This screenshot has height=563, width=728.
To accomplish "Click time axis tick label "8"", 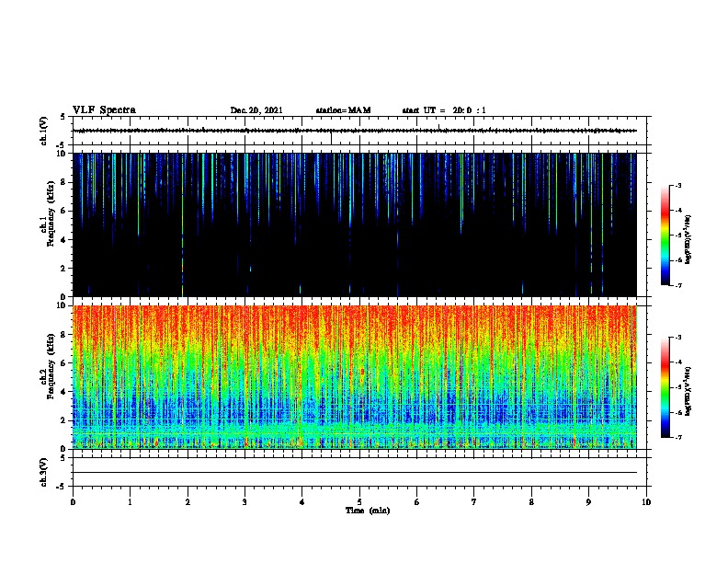I will 531,502.
